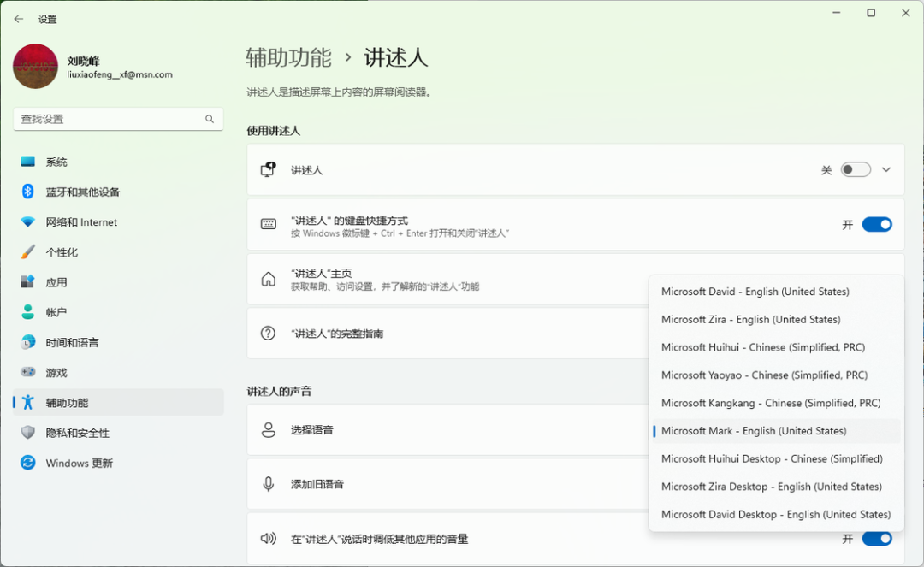Click the keyboard icon for 讲述人键盘快捷方式

pyautogui.click(x=268, y=224)
